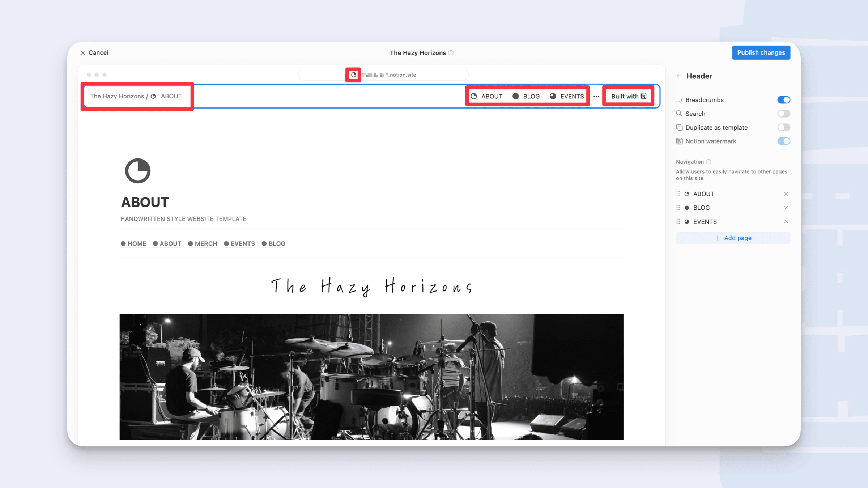Open the three-dot more menu in header
Screen dimensions: 868x488
coord(596,96)
